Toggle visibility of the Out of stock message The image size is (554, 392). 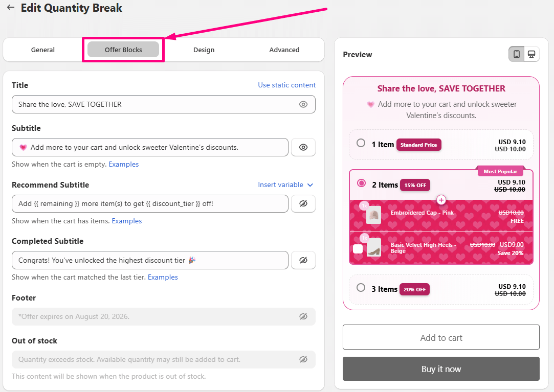pos(303,359)
